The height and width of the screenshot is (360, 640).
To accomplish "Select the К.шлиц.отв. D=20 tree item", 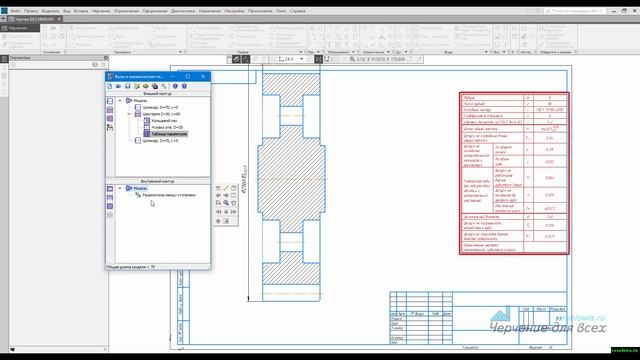I will (x=167, y=127).
